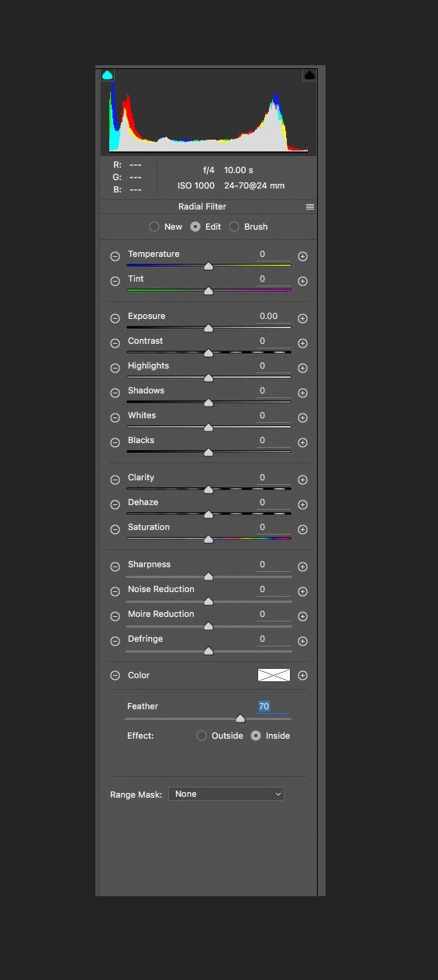Click the Color swatch box
438x980 pixels.
tap(274, 675)
